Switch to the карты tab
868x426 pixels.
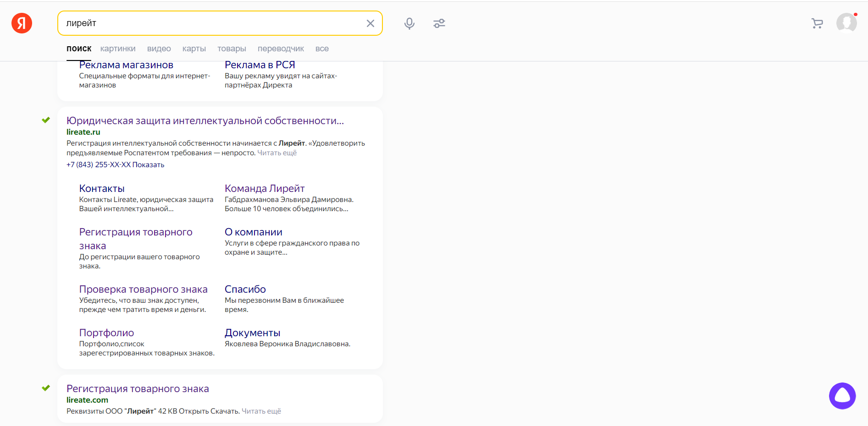coord(194,49)
